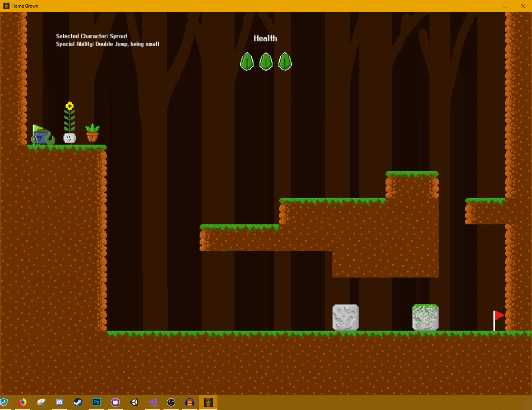Launch Steam from the taskbar
The width and height of the screenshot is (532, 410).
pos(78,402)
